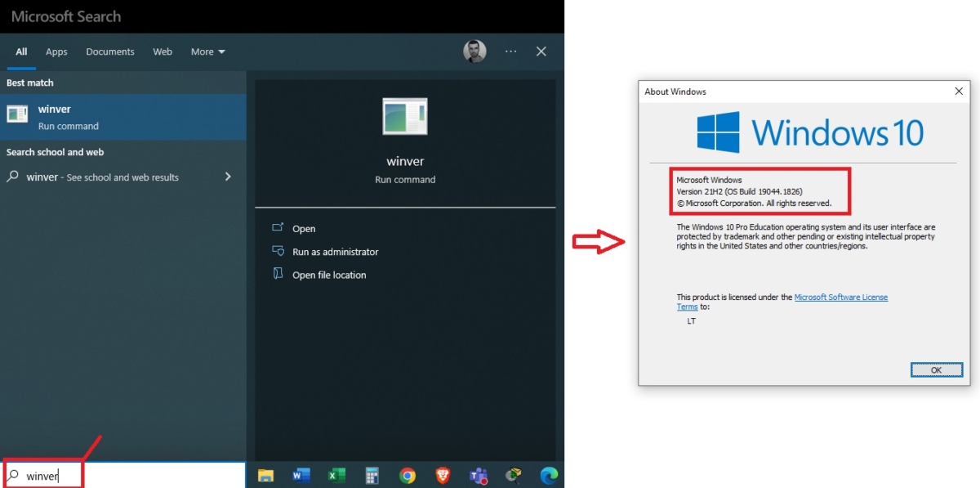Click the user profile picture in search
Screen dimensions: 980x488
point(474,51)
